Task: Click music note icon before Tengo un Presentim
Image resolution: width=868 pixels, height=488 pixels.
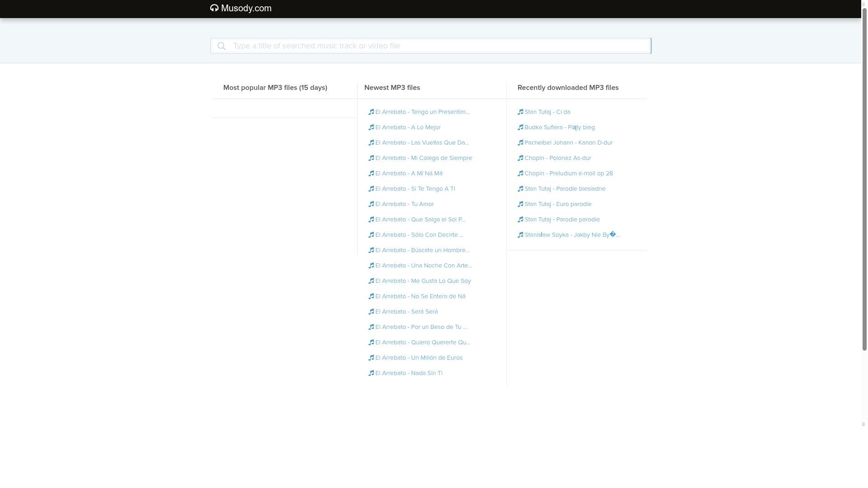Action: pyautogui.click(x=371, y=112)
